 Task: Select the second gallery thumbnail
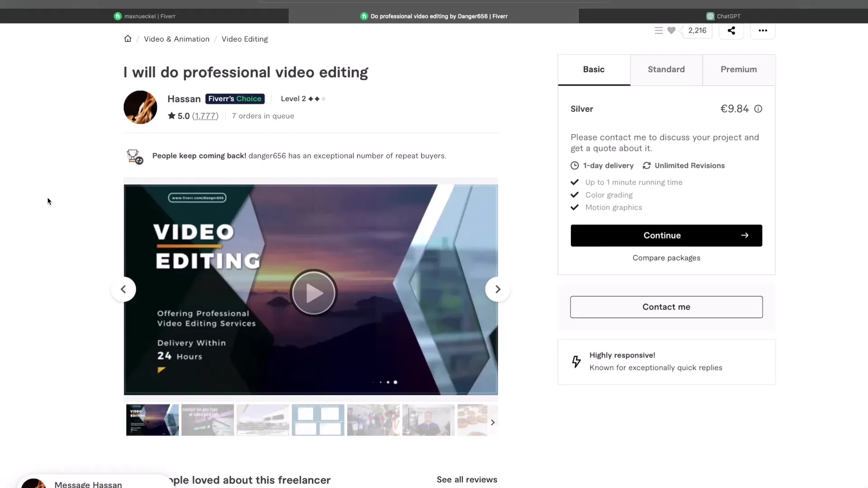click(208, 420)
